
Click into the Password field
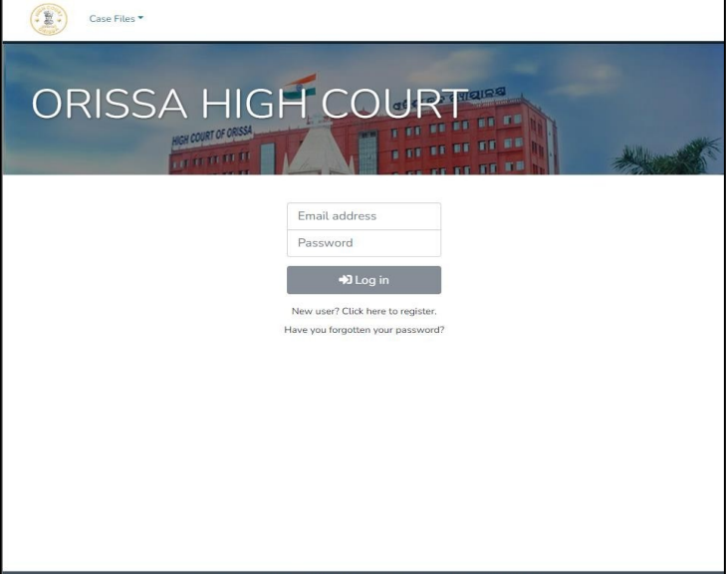[x=364, y=243]
